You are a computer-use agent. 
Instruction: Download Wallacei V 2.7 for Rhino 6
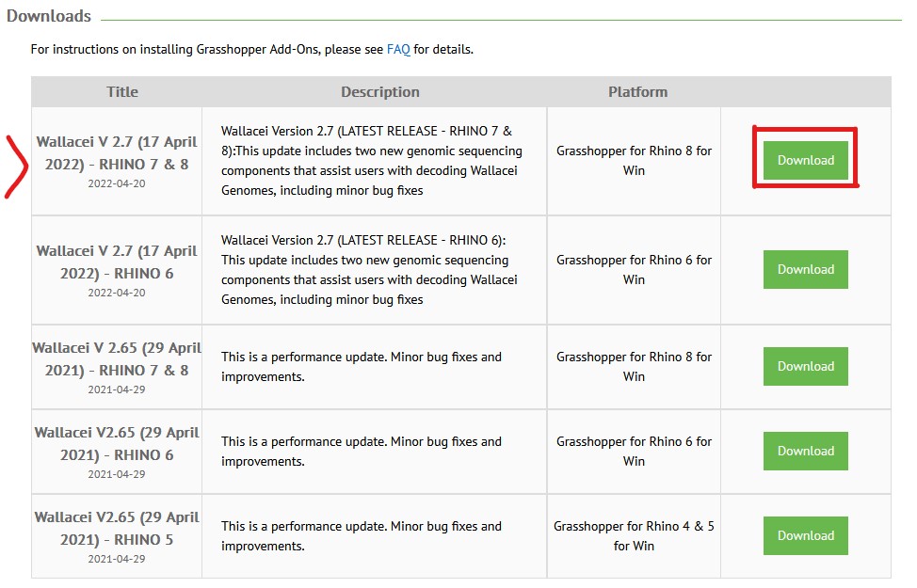pos(805,269)
